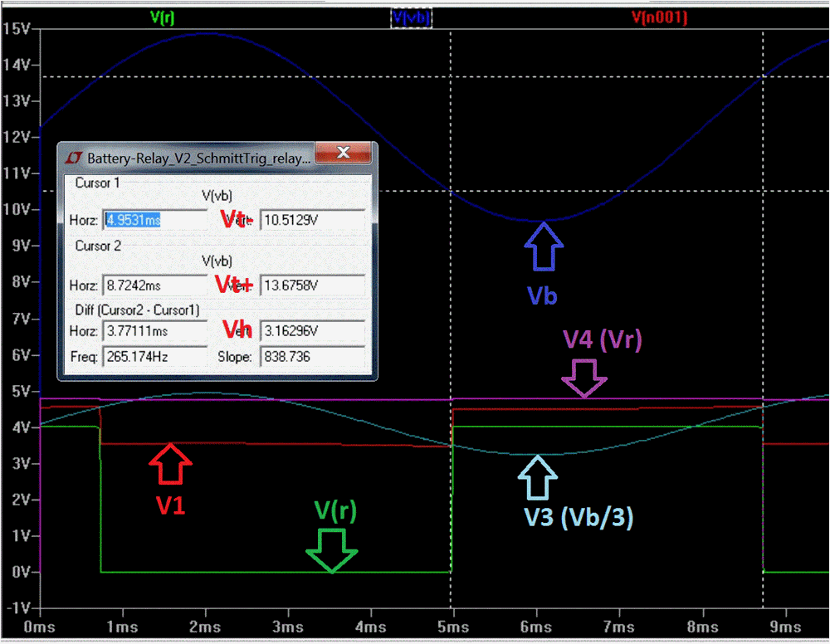Click the Diff Horz field showing 3.77111ms
This screenshot has height=644, width=830.
coord(154,331)
